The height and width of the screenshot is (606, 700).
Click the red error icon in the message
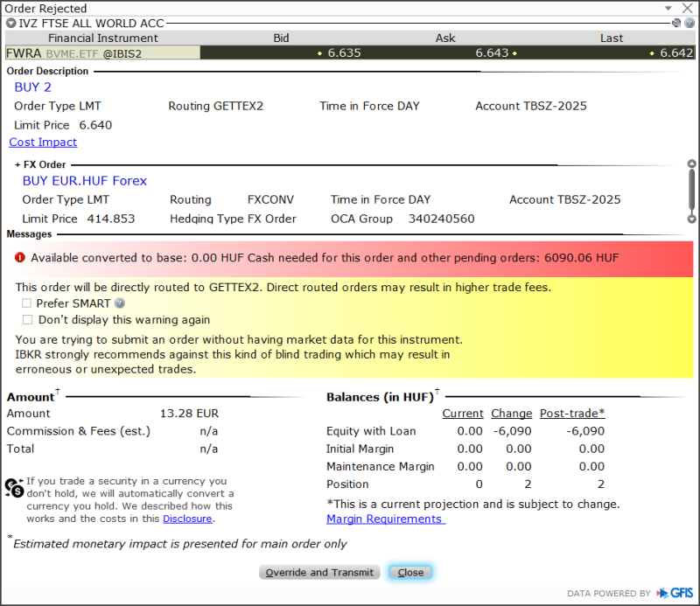tap(20, 257)
